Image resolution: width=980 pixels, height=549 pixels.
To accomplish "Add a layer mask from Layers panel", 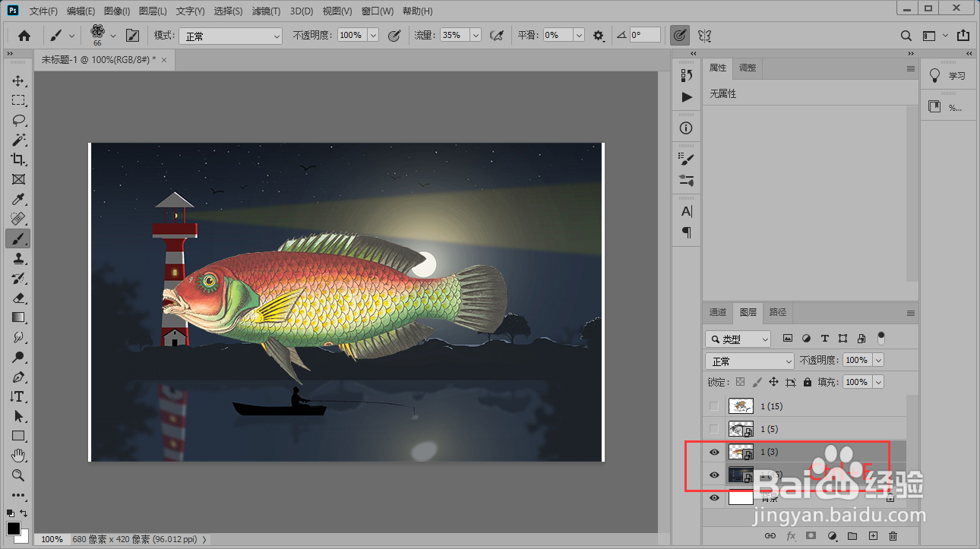I will point(811,536).
